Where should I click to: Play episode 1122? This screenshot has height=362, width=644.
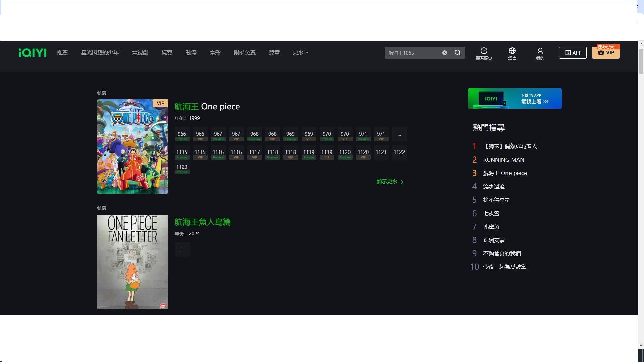click(399, 153)
